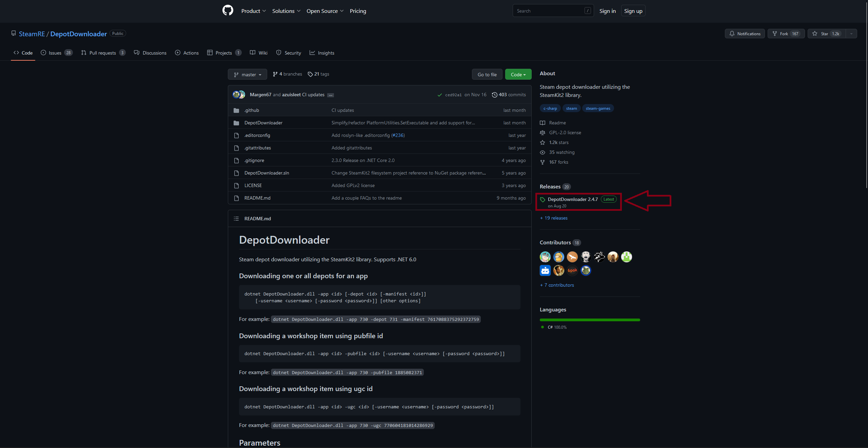Expand the green Code dropdown button

pos(518,75)
